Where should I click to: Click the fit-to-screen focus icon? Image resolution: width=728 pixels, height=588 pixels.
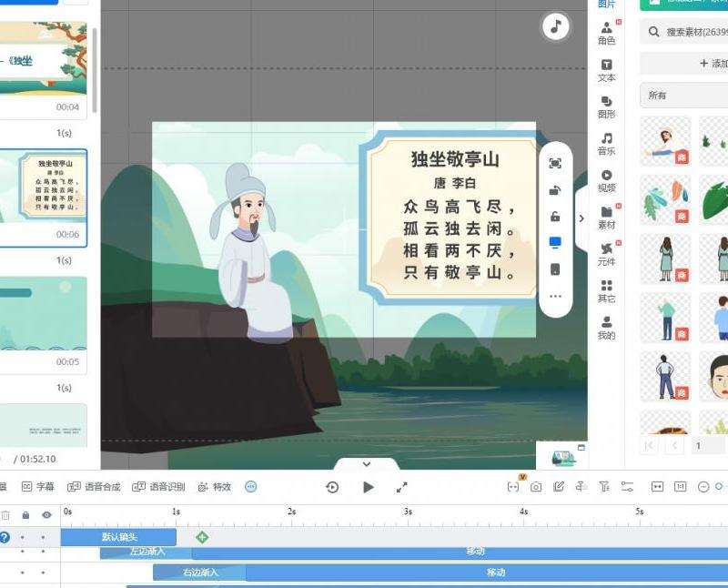(x=555, y=163)
